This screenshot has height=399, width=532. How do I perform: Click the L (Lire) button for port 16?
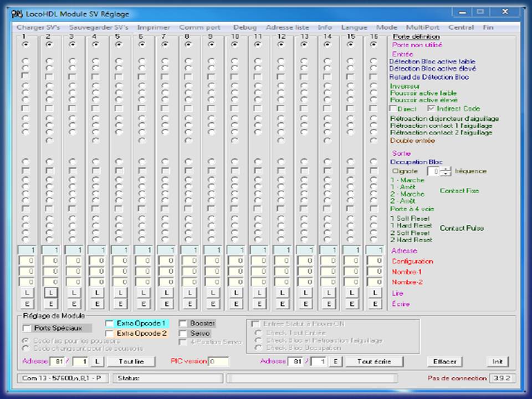point(375,293)
